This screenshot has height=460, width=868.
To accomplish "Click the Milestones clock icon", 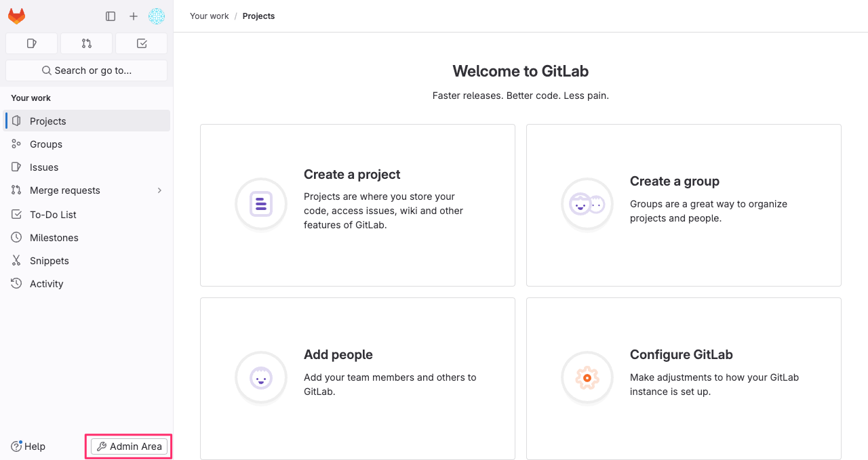I will [16, 238].
